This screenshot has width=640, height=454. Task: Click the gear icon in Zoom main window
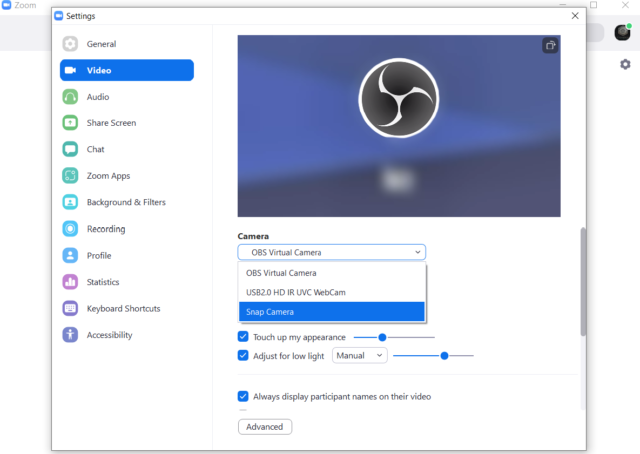pyautogui.click(x=625, y=65)
